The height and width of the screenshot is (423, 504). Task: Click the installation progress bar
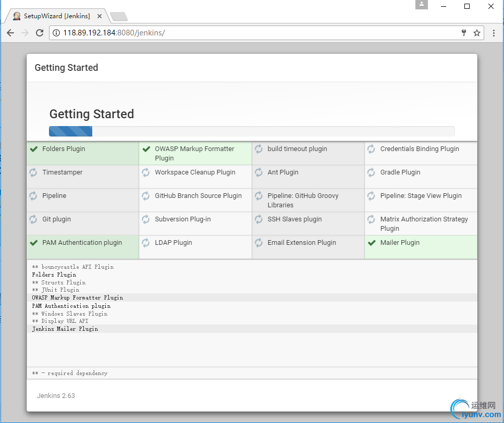click(x=252, y=131)
